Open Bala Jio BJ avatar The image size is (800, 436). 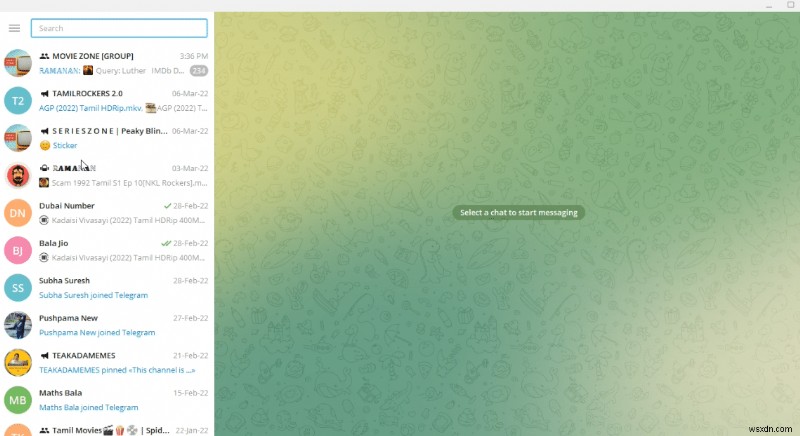click(18, 250)
